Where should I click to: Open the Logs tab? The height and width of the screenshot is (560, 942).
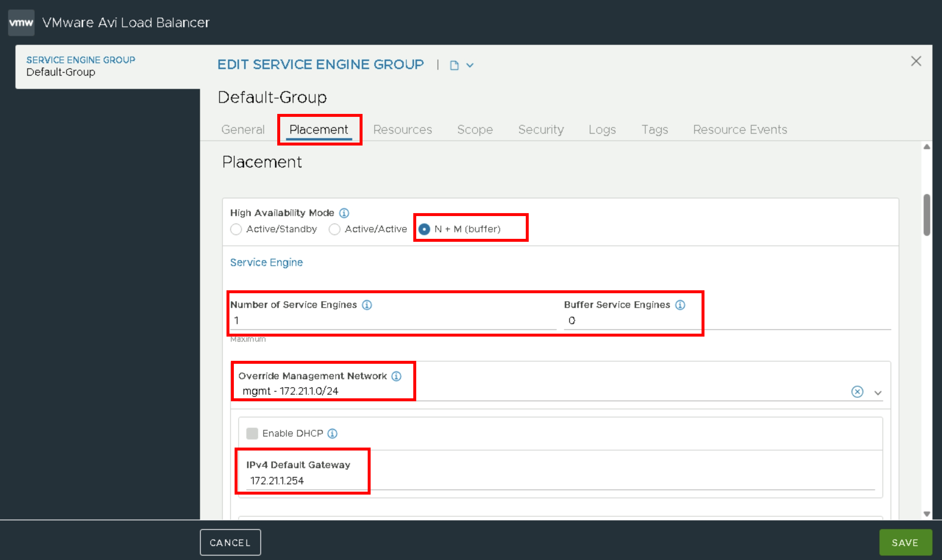pos(602,129)
